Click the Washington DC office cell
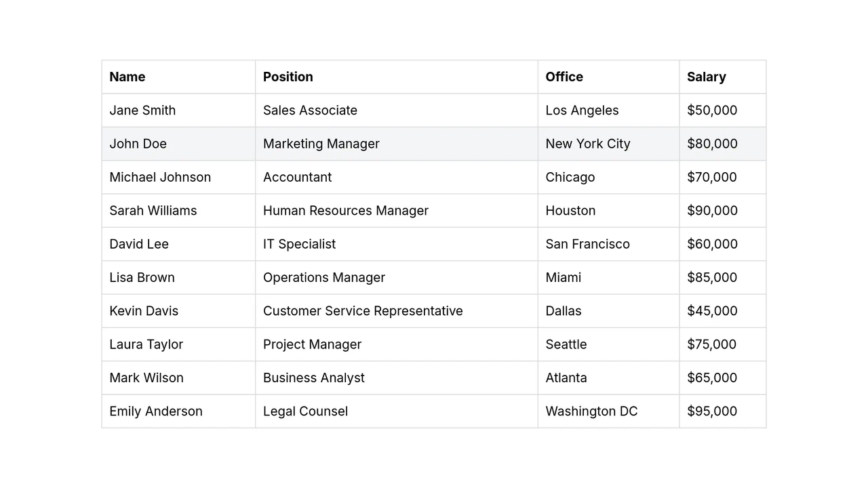 click(x=609, y=411)
